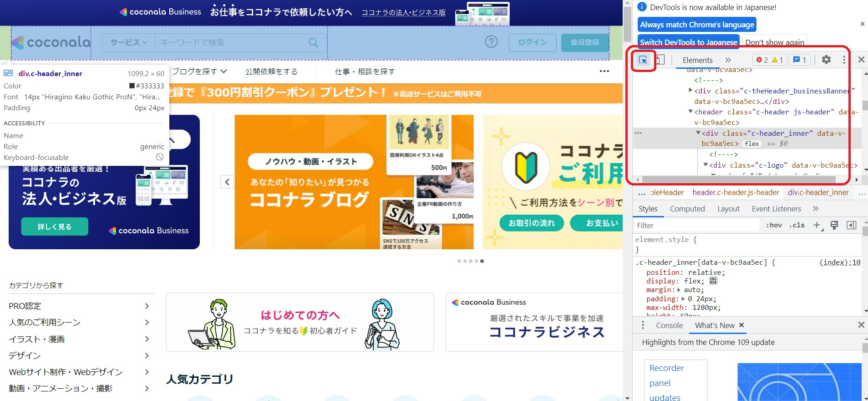868x401 pixels.
Task: Open the ブログを探す dropdown menu
Action: tap(199, 72)
